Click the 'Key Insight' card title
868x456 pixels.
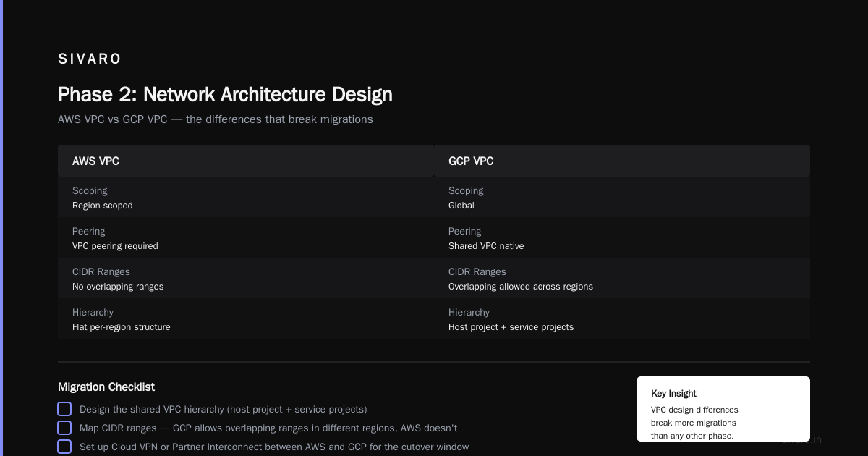[673, 394]
